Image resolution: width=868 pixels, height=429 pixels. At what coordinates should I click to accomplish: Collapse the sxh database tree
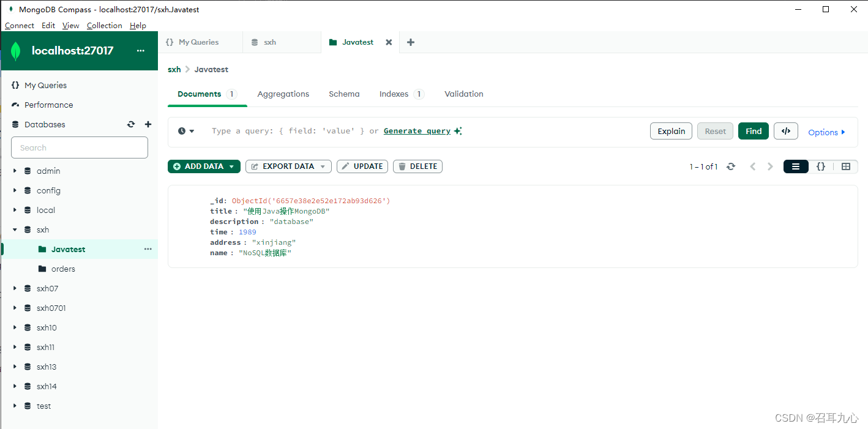15,229
